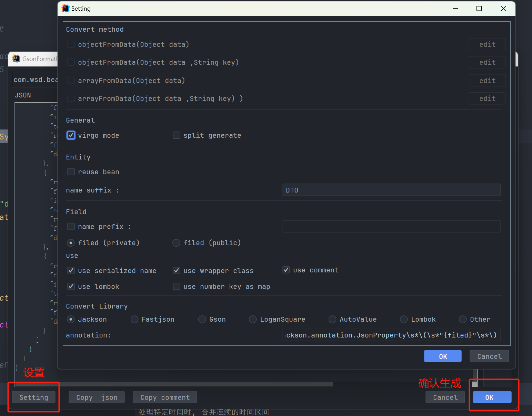Image resolution: width=532 pixels, height=416 pixels.
Task: Click the name suffix DTO field
Action: pyautogui.click(x=391, y=190)
